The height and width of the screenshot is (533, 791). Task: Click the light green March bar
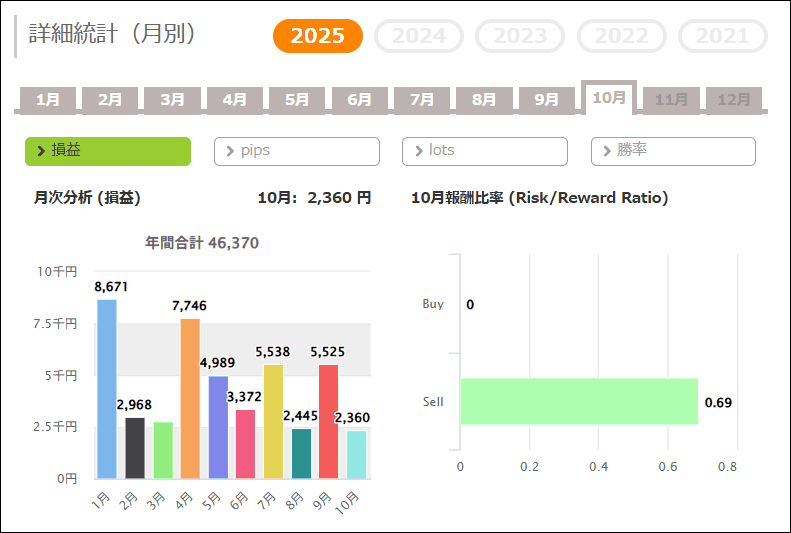click(x=163, y=450)
